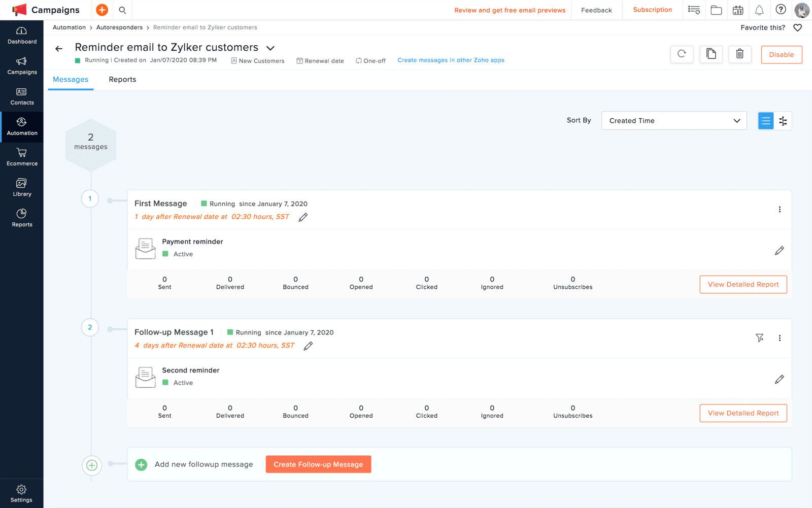Open the Feedback link
812x508 pixels.
click(596, 10)
